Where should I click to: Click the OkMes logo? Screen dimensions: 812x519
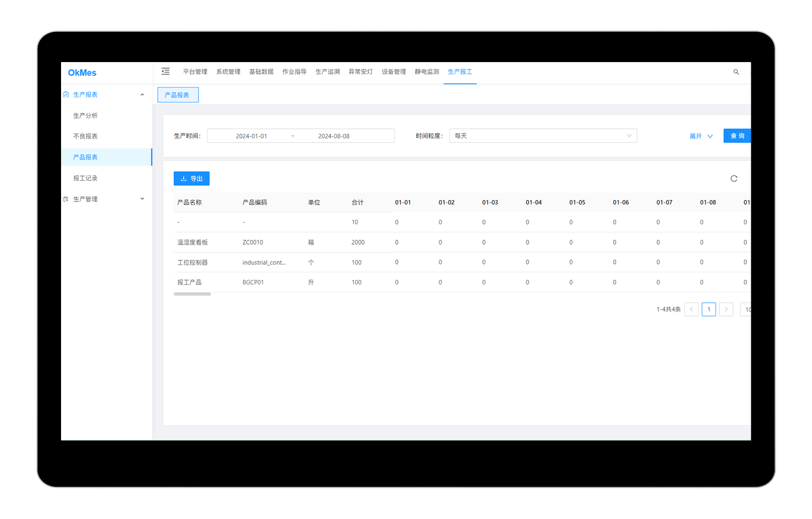tap(82, 73)
